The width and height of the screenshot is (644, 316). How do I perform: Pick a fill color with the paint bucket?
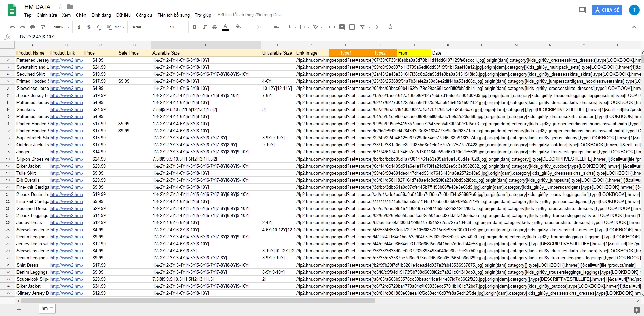pos(238,27)
